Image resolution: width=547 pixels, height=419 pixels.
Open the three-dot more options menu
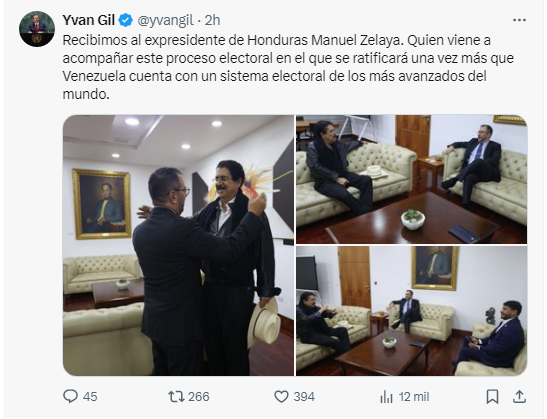click(x=519, y=20)
